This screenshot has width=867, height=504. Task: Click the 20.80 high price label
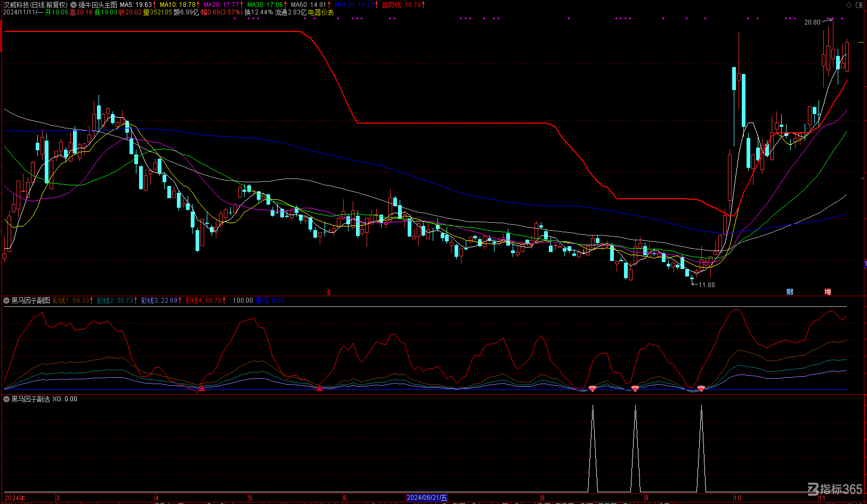tap(812, 22)
